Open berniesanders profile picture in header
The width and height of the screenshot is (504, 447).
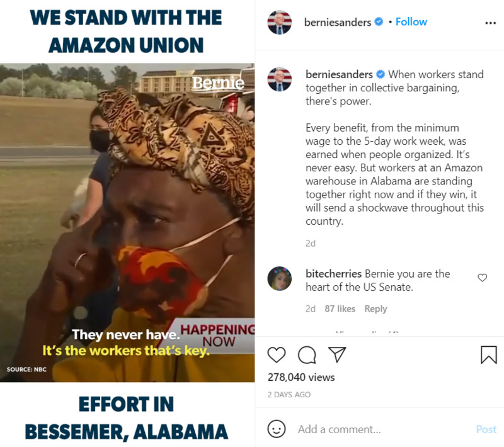click(x=280, y=22)
